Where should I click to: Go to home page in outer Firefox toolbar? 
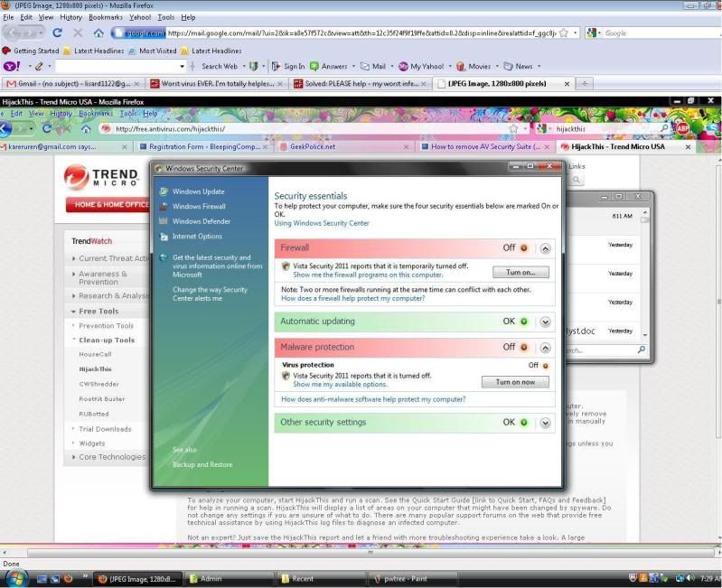click(x=98, y=33)
